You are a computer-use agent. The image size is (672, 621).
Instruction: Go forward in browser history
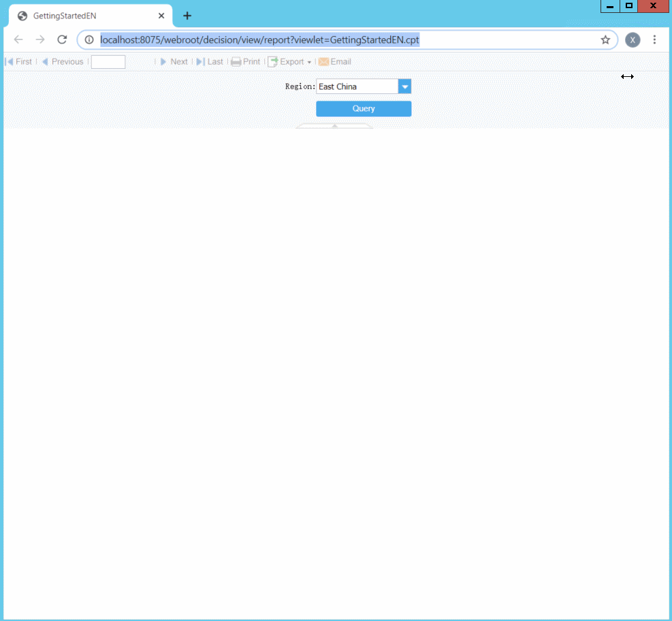[x=39, y=39]
